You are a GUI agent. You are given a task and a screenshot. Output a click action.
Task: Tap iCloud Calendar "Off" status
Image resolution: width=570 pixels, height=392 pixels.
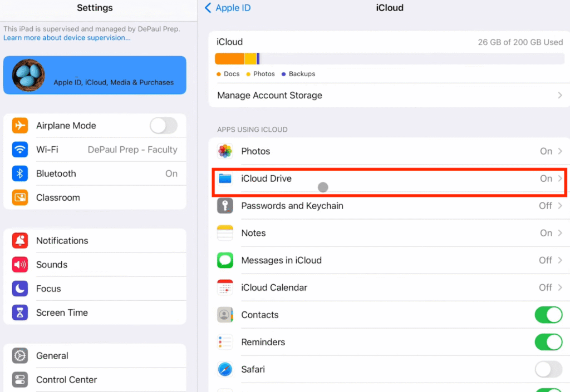[546, 287]
